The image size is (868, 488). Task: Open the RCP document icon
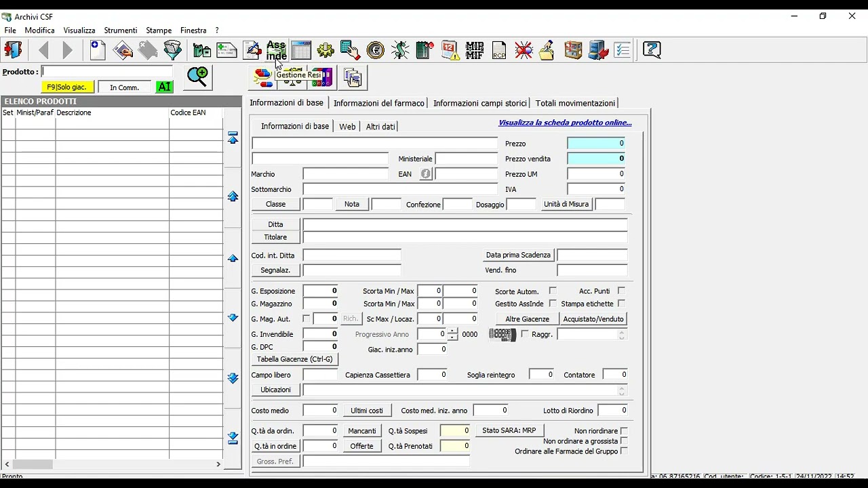pos(499,50)
